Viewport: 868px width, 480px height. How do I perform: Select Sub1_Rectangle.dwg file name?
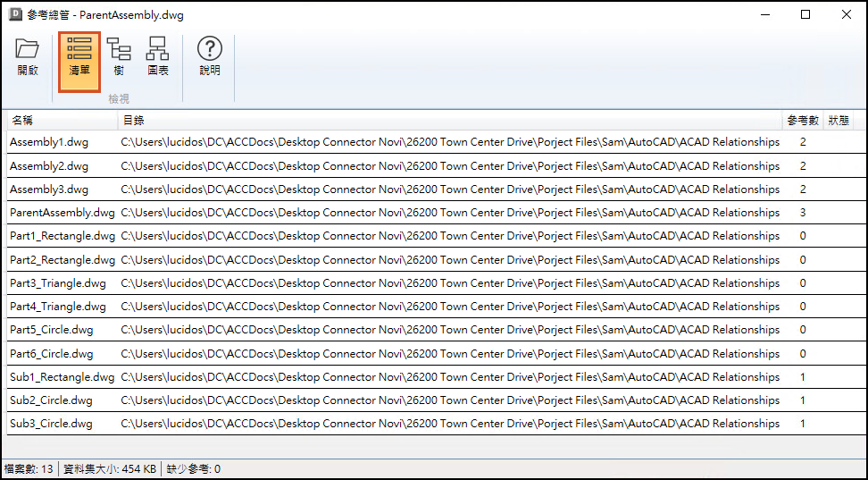coord(62,377)
